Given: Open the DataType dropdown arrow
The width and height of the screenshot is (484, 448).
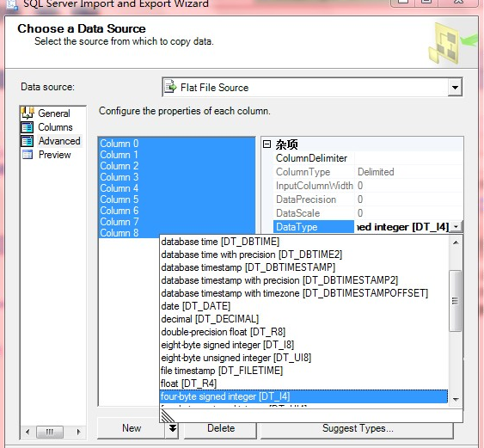Looking at the screenshot, I should pos(456,227).
